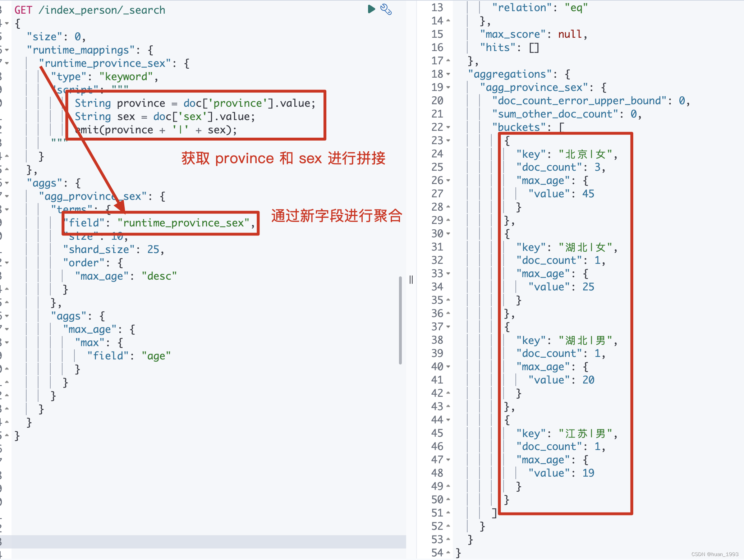This screenshot has height=560, width=744.
Task: Fold the bucket starting at line 37
Action: [448, 327]
